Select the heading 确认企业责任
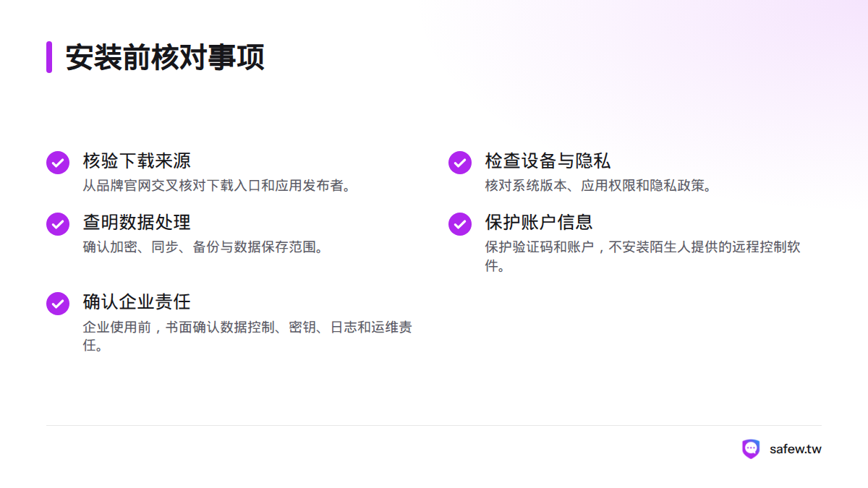Viewport: 868px width, 488px height. pyautogui.click(x=137, y=301)
